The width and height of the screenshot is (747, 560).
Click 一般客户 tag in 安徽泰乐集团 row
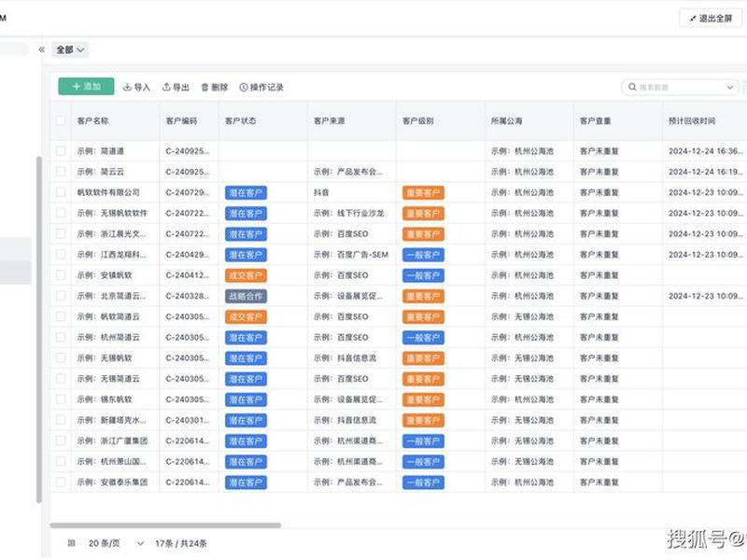(424, 483)
